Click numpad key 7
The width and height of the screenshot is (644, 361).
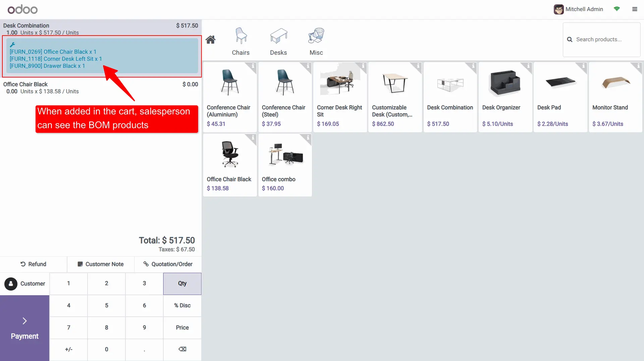pyautogui.click(x=68, y=327)
